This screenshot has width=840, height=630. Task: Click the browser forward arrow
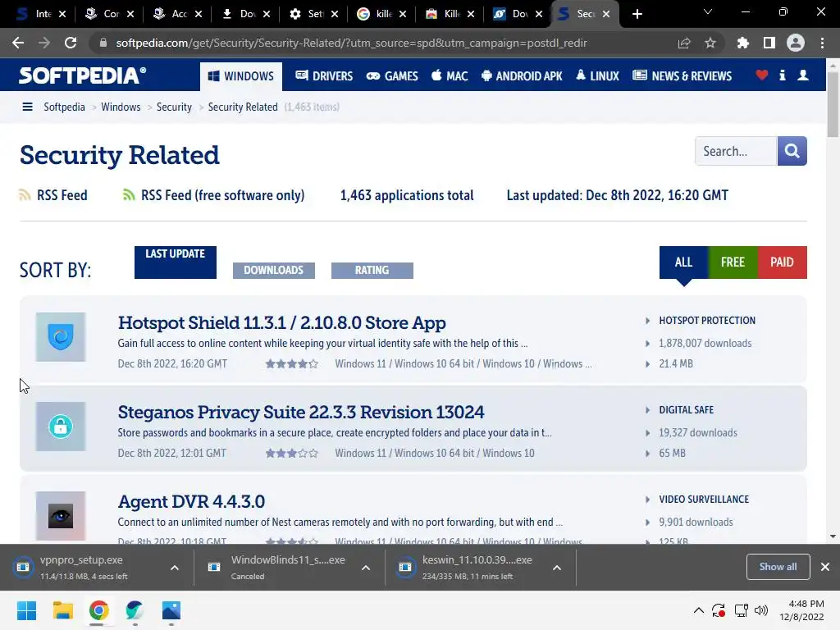tap(44, 43)
